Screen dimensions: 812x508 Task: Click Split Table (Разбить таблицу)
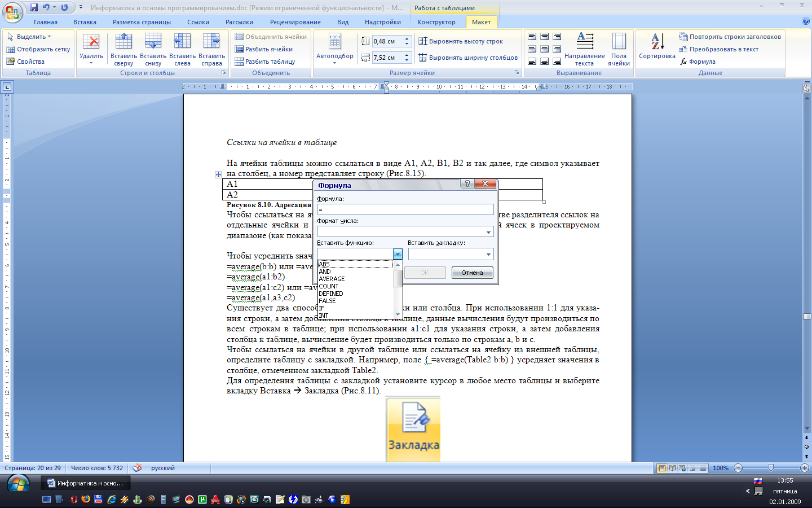click(x=265, y=62)
